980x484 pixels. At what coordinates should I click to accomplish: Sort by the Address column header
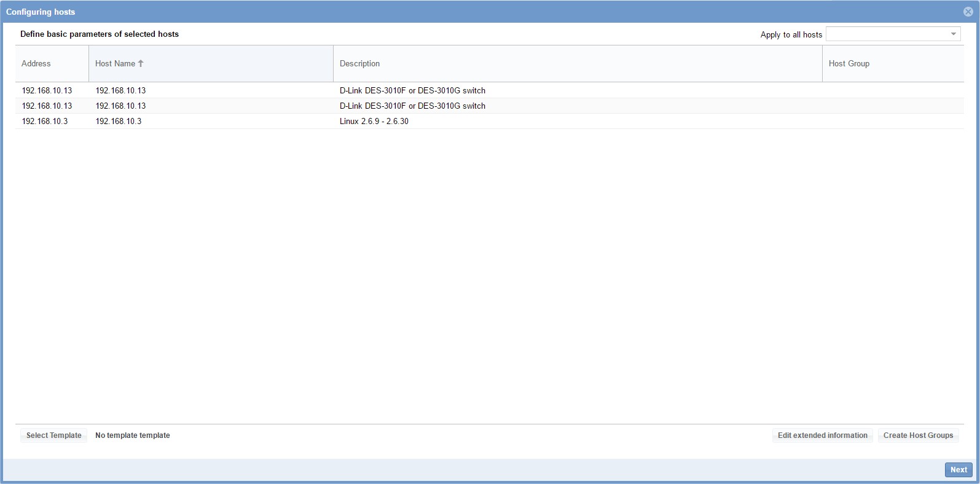click(36, 63)
